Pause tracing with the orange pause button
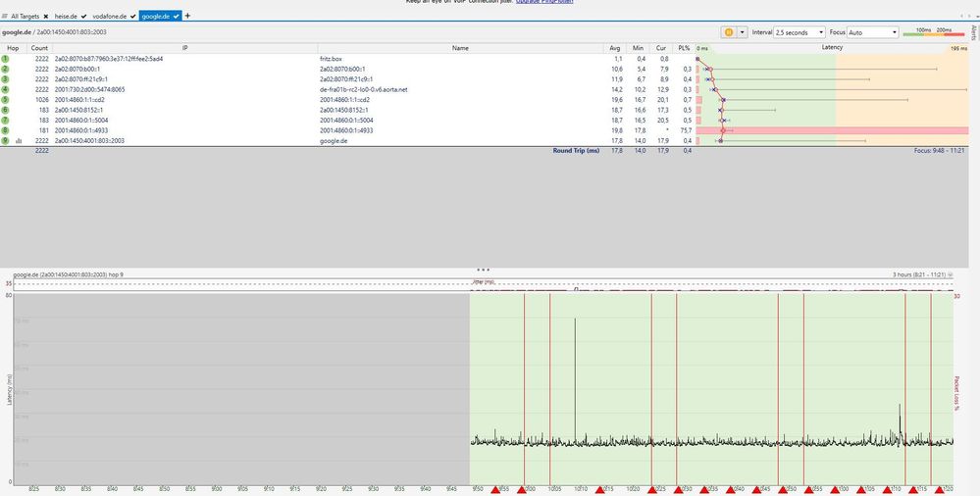Viewport: 980px width, 496px height. tap(728, 32)
